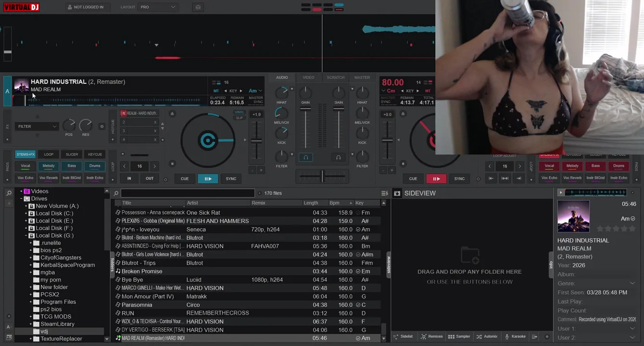The height and width of the screenshot is (346, 644).
Task: Switch to the MASTER mixer tab
Action: pos(362,77)
